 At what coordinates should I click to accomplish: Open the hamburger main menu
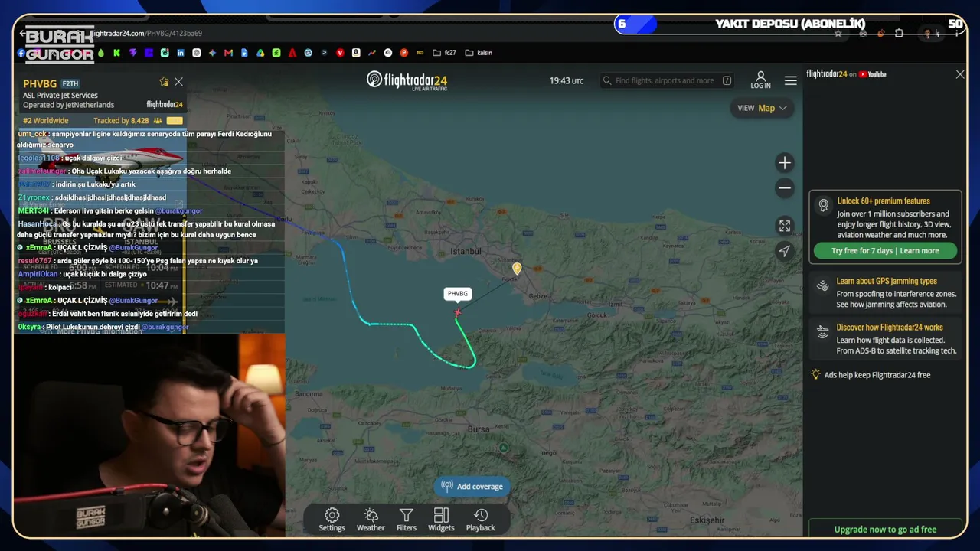(791, 80)
